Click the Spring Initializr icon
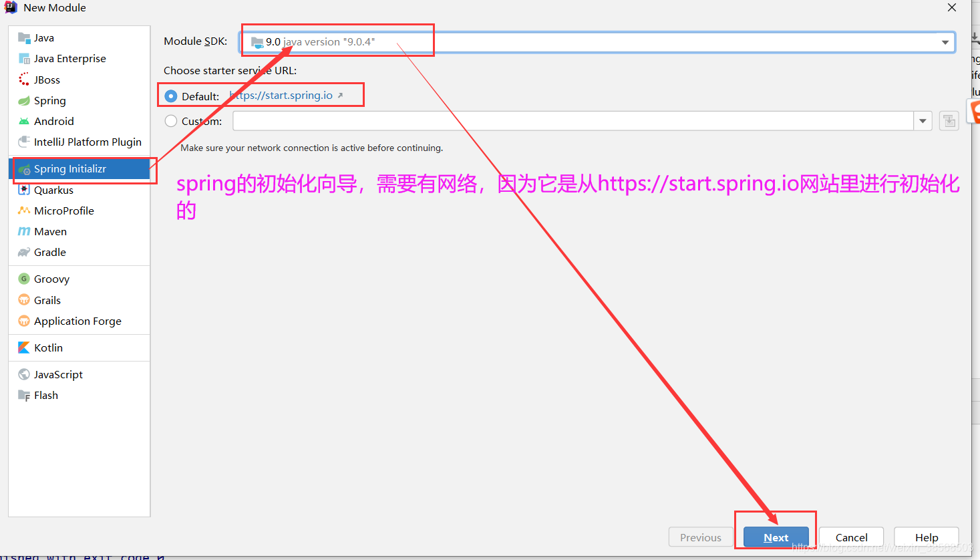980x560 pixels. (x=24, y=169)
